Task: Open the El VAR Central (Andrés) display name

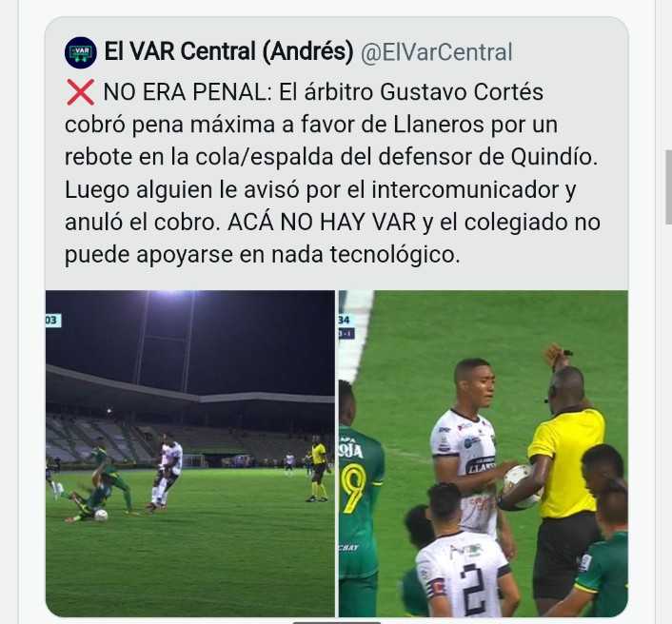Action: pos(228,51)
